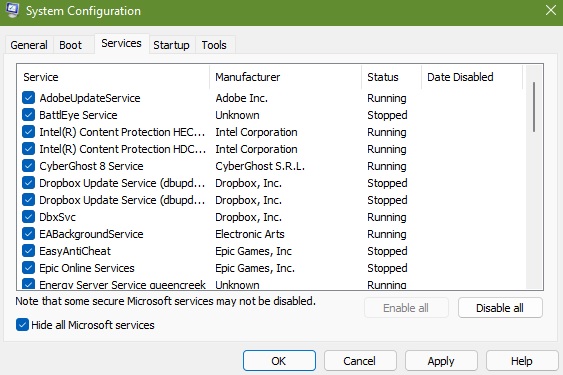Toggle the EasyAntiCheat checkbox
563x375 pixels.
(x=28, y=251)
